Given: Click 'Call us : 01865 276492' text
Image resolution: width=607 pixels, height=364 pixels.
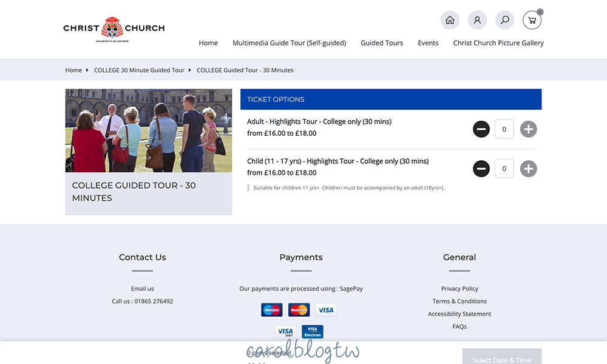Looking at the screenshot, I should coord(143,302).
